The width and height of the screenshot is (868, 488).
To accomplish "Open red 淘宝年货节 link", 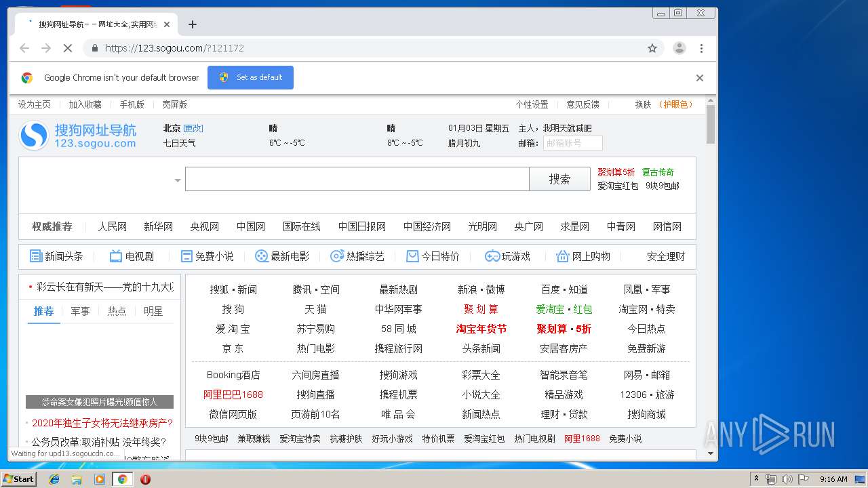I will pos(481,329).
